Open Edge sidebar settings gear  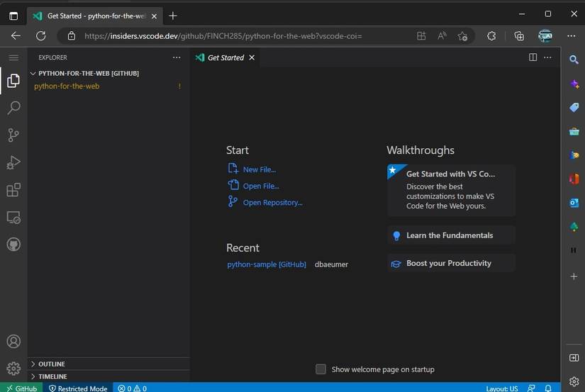pyautogui.click(x=574, y=381)
